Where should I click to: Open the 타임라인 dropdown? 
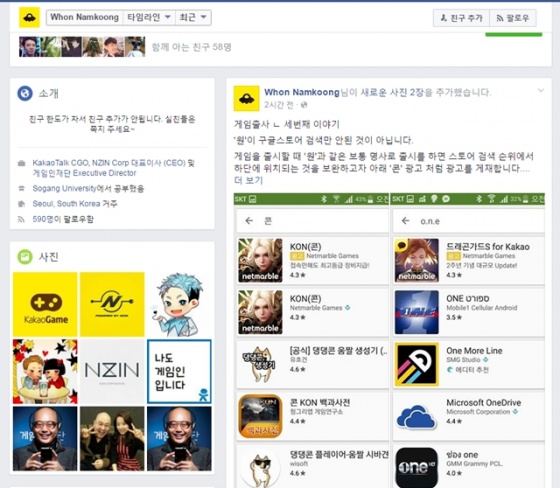149,18
